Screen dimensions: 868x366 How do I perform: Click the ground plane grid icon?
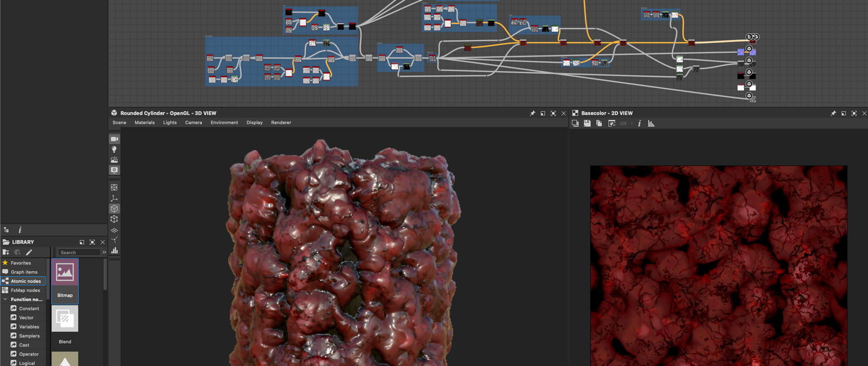coord(114,230)
